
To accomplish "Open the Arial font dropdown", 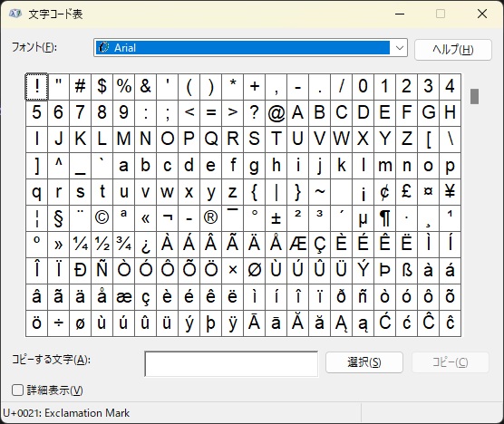I will 400,48.
